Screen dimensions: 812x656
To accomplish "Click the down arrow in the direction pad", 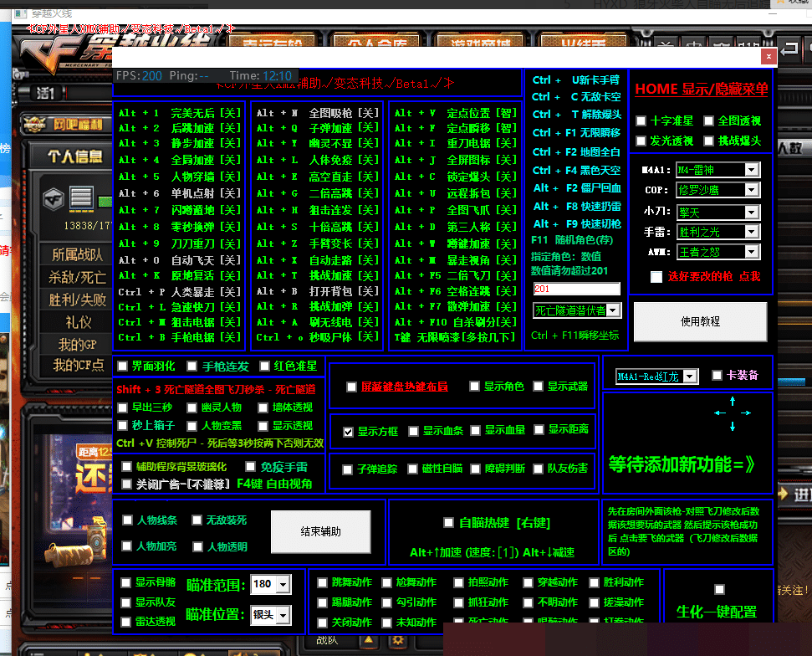I will (x=733, y=426).
